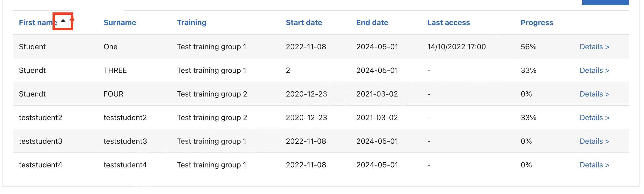This screenshot has width=644, height=194.
Task: Sort table by Surname column
Action: tap(120, 22)
